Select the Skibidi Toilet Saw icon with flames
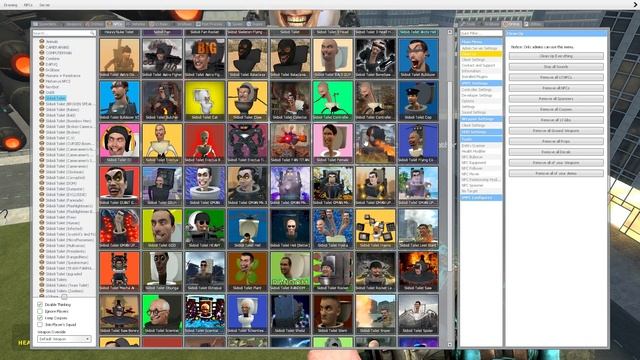The image size is (640, 360). pyautogui.click(x=418, y=271)
